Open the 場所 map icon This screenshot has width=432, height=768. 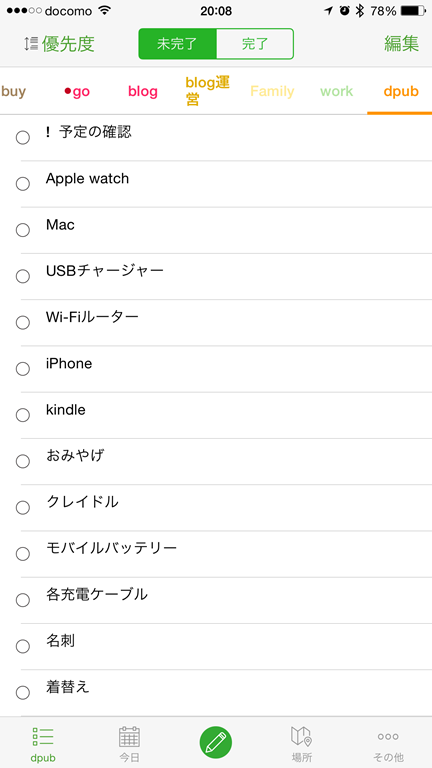[x=301, y=736]
